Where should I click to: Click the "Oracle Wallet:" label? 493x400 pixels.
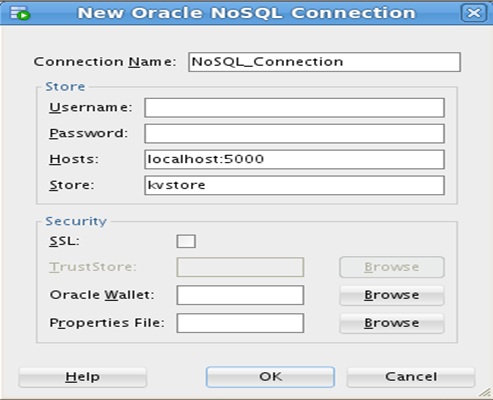click(x=102, y=295)
